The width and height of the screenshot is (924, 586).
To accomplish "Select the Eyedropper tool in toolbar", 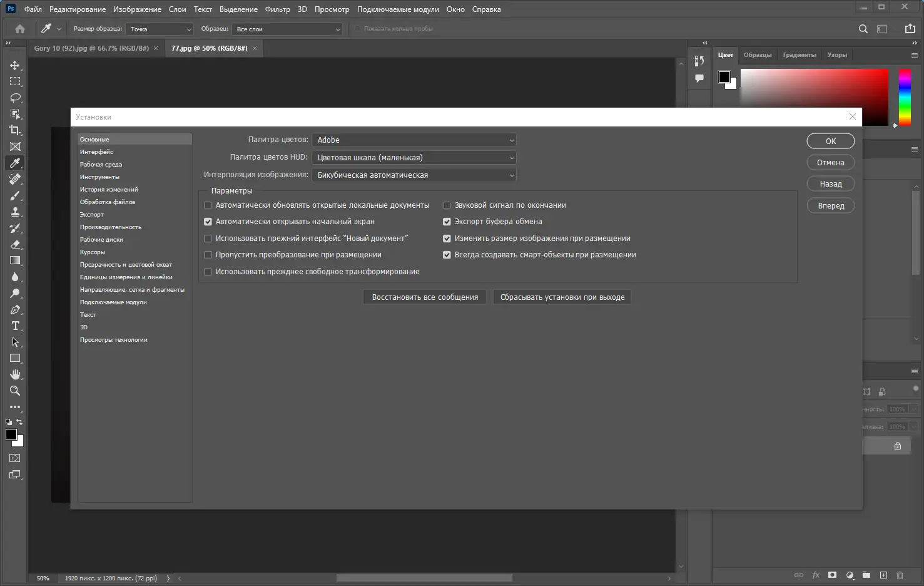I will coord(15,163).
